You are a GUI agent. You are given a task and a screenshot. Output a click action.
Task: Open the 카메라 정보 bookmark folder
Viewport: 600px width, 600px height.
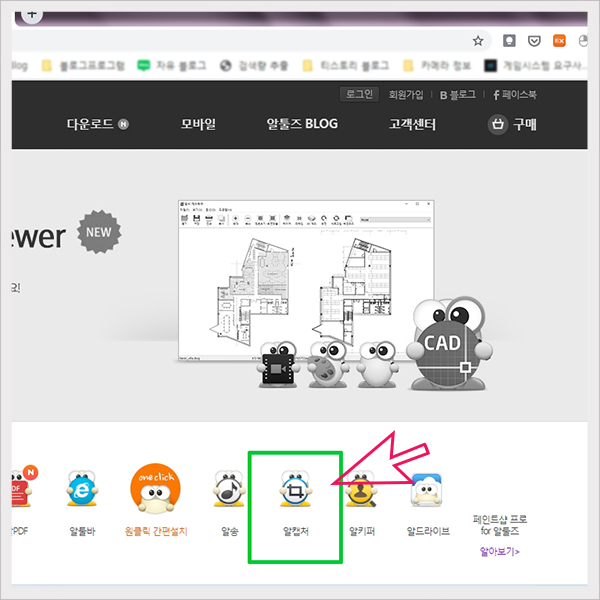(437, 65)
